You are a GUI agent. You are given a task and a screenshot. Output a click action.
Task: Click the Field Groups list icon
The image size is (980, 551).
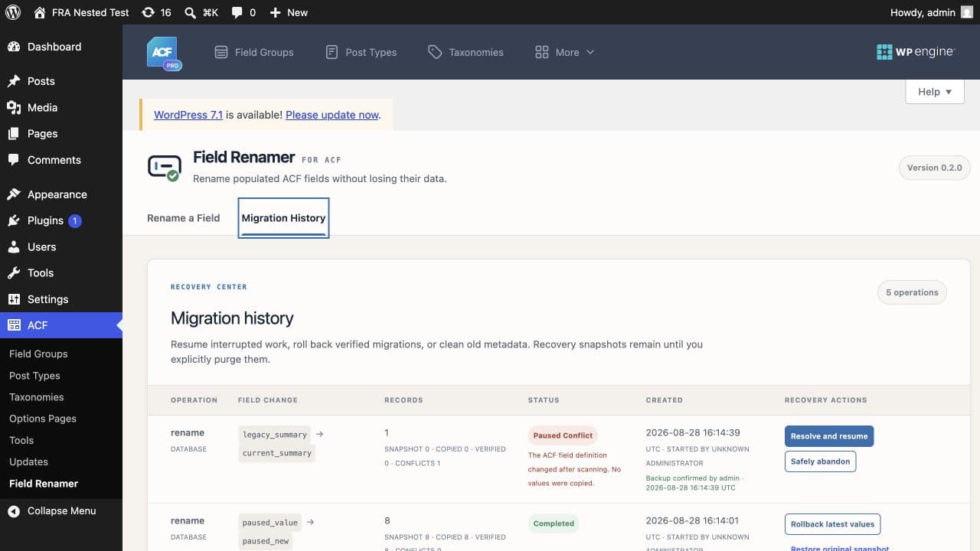221,52
